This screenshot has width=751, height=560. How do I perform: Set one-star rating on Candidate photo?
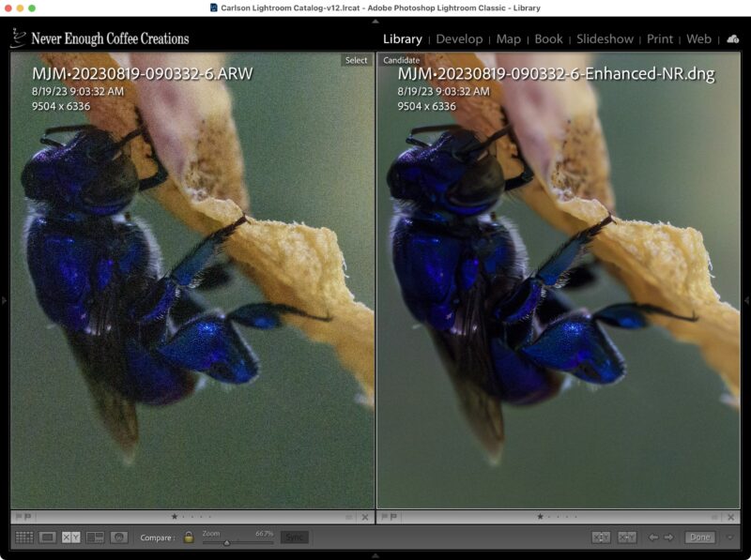point(541,517)
